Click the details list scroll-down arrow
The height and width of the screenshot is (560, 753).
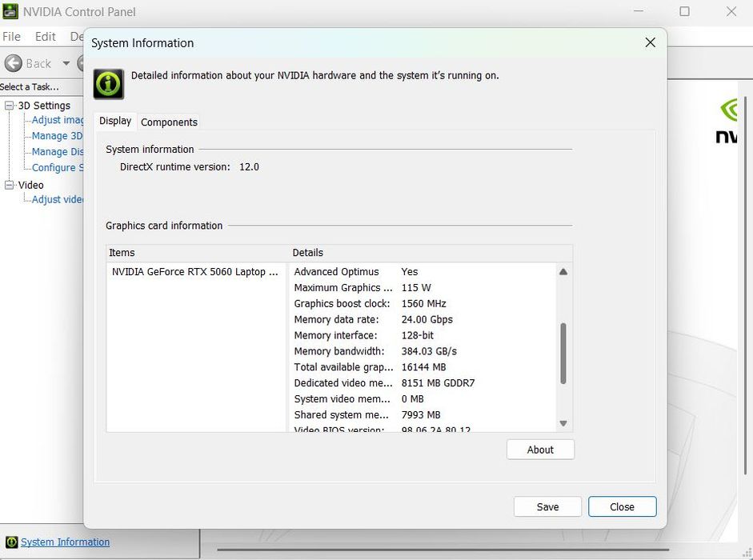click(x=563, y=424)
